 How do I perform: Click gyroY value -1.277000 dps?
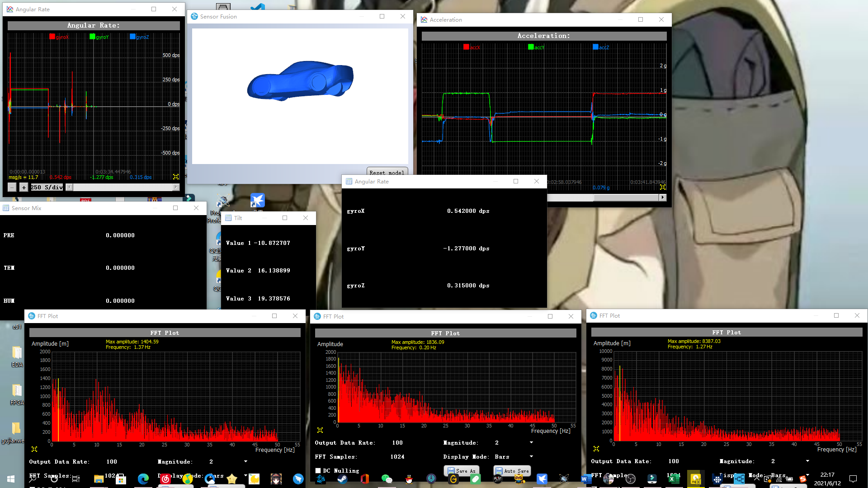pyautogui.click(x=466, y=249)
